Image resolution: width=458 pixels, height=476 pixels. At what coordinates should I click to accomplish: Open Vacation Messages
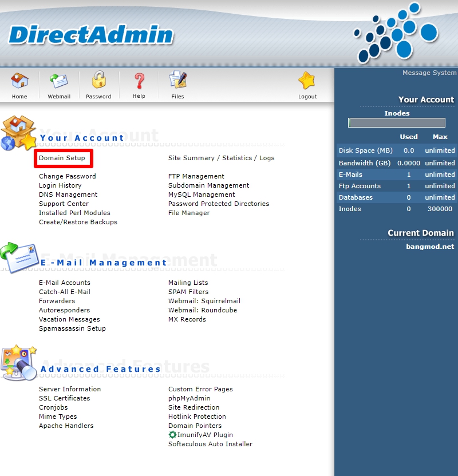coord(69,319)
